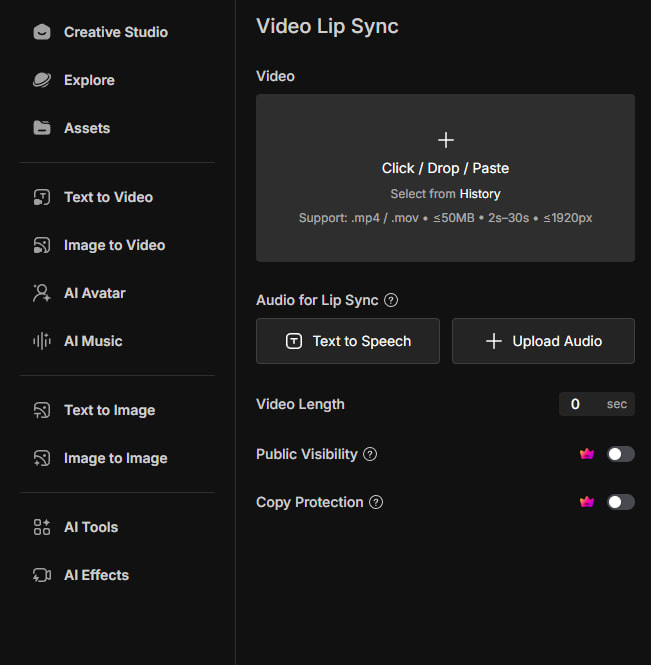This screenshot has height=665, width=651.
Task: Click the Text to Image icon
Action: [x=42, y=410]
